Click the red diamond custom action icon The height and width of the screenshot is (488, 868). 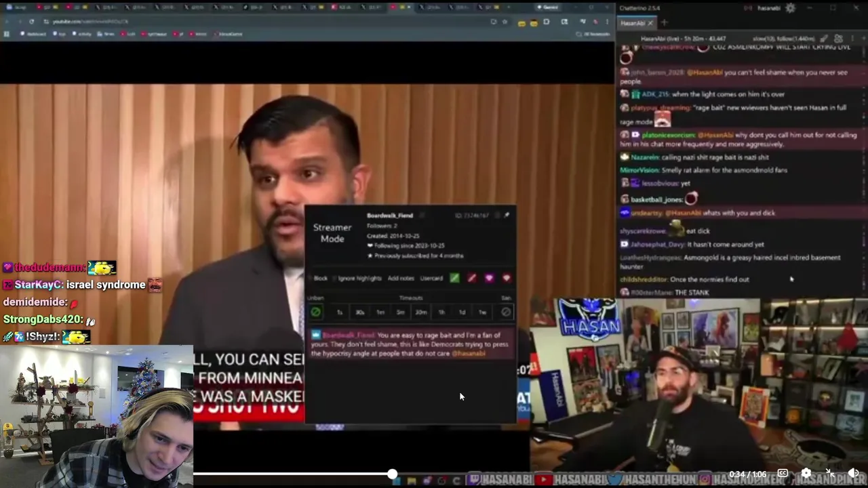[506, 278]
